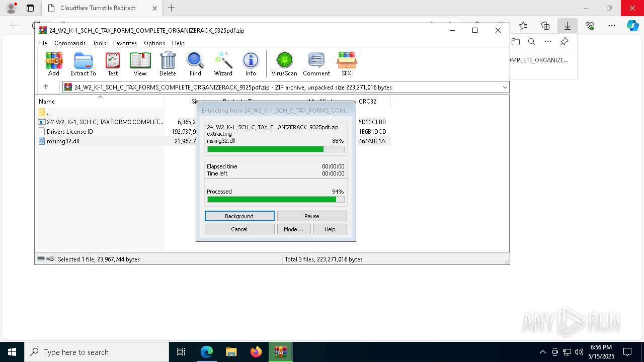Click the taskbar search box
Screen dimensions: 644x362
pos(97,352)
